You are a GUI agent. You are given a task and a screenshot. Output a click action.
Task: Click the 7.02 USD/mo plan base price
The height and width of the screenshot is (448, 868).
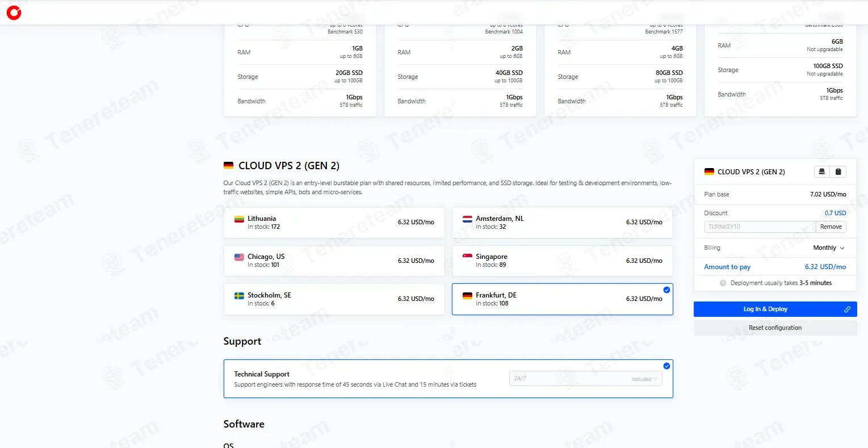[828, 194]
